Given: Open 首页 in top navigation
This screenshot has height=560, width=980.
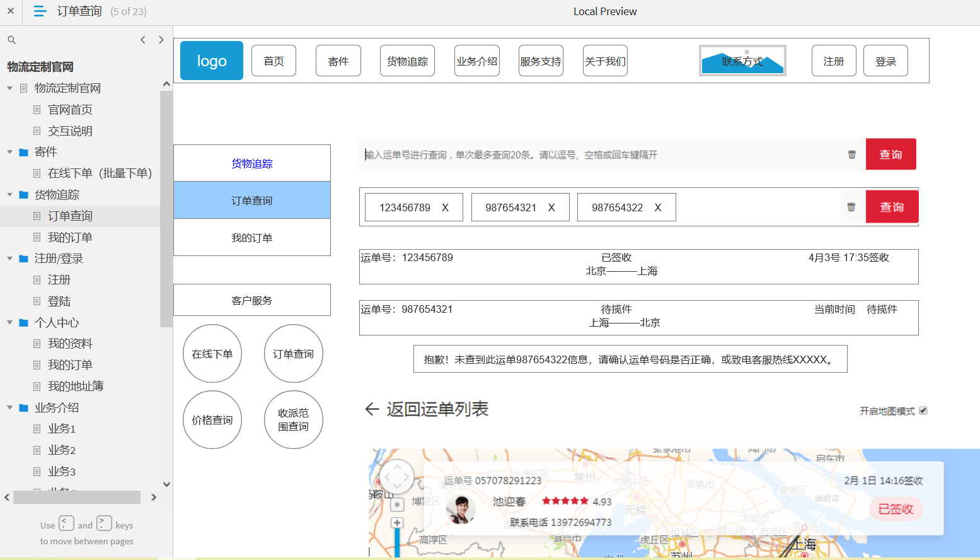Looking at the screenshot, I should click(x=274, y=61).
